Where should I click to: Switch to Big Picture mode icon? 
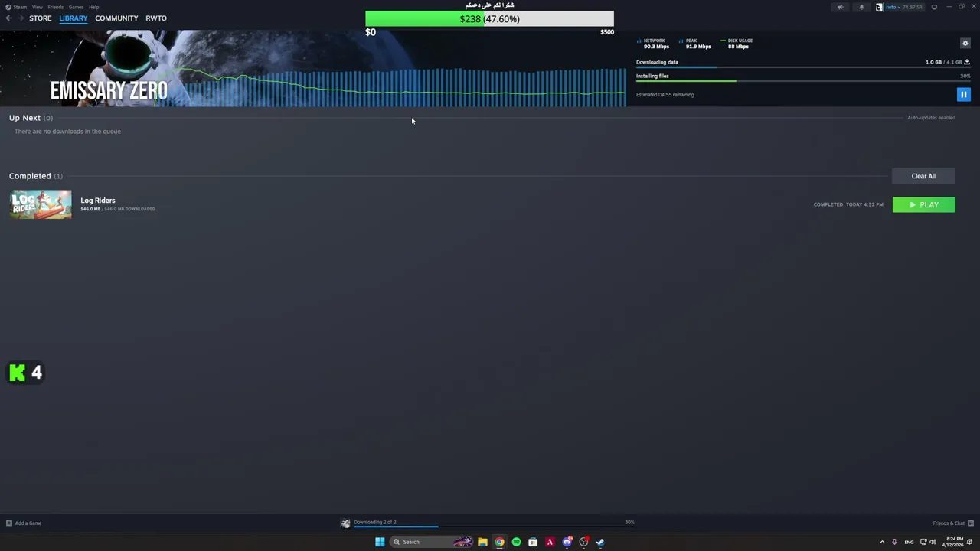click(934, 7)
